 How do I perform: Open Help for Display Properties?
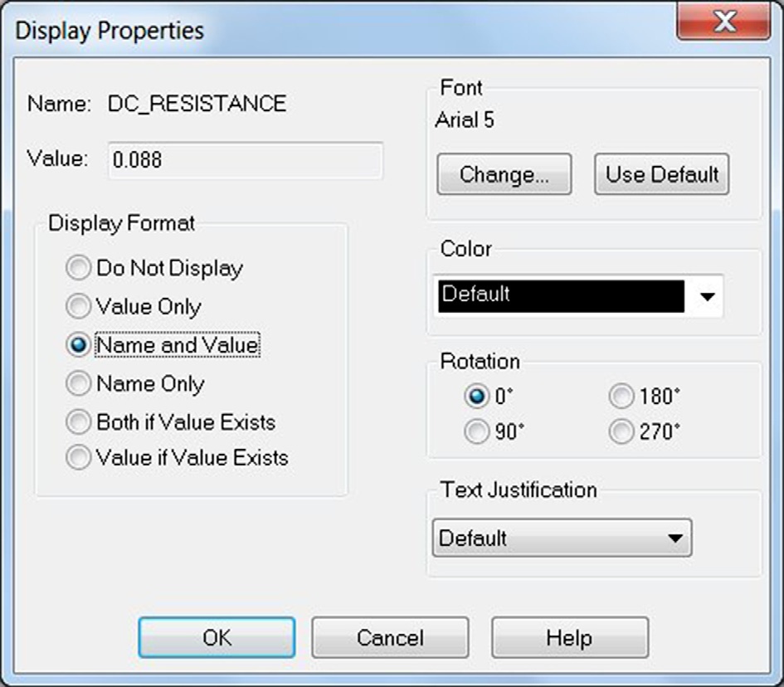(569, 637)
